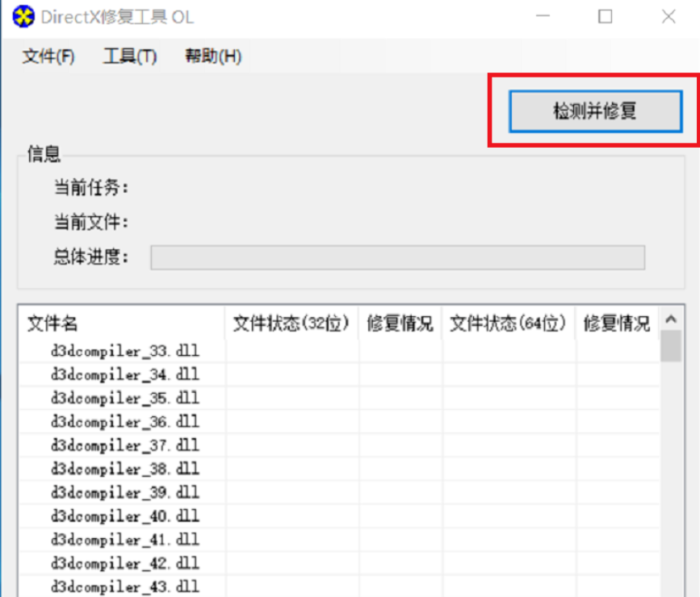Select the d3dcompiler_35.dll row
Viewport: 700px width, 597px height.
124,399
